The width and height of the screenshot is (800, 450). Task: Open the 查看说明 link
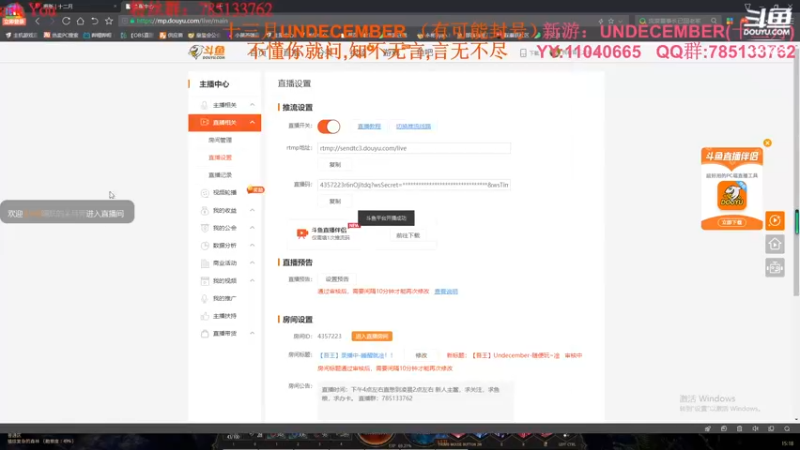[x=446, y=291]
